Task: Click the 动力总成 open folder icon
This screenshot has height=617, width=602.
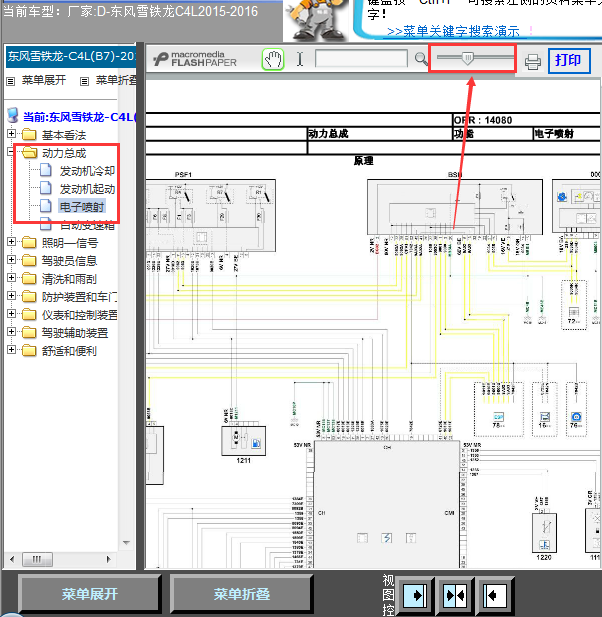Action: click(30, 153)
